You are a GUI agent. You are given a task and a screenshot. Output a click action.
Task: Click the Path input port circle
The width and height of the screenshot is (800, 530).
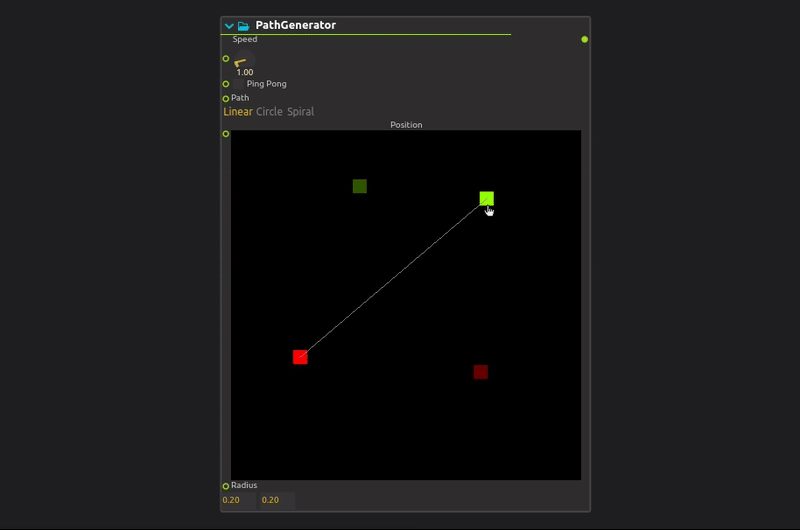(x=226, y=98)
